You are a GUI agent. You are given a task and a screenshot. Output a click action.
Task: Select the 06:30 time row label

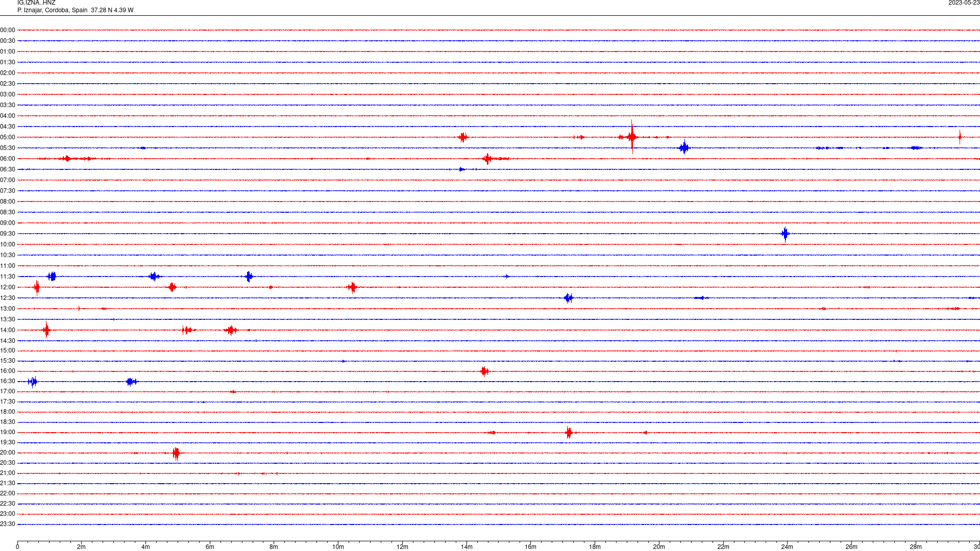point(8,169)
